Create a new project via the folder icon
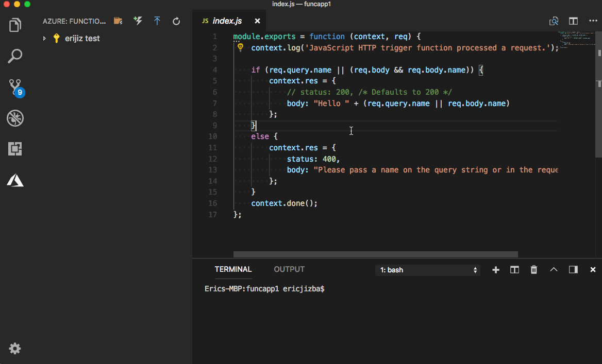 [118, 21]
